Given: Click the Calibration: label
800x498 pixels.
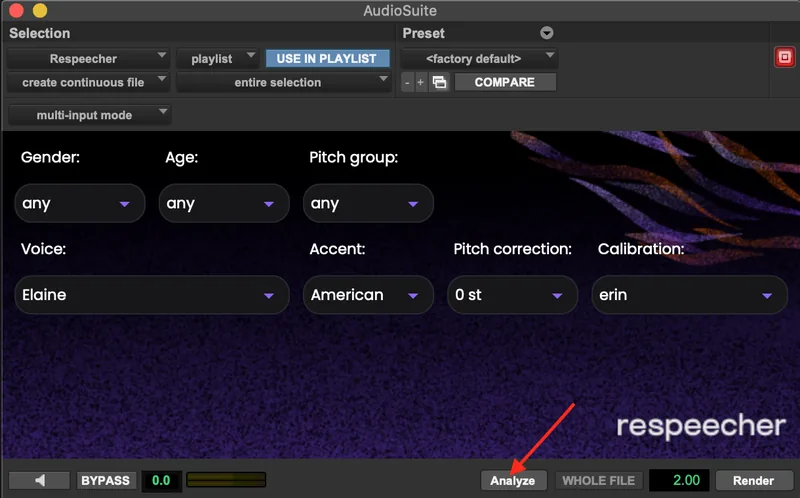Looking at the screenshot, I should click(641, 248).
